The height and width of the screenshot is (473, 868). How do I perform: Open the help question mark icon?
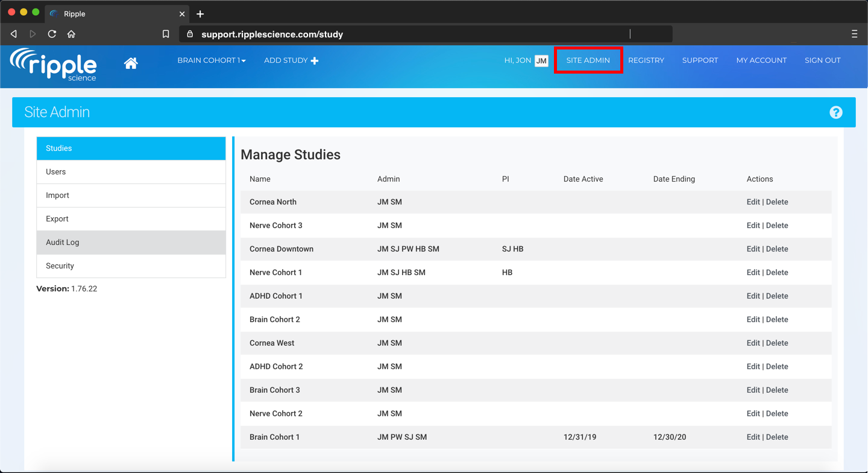(835, 112)
